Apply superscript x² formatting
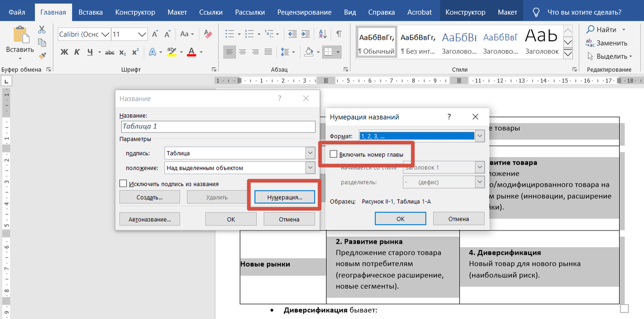Image resolution: width=644 pixels, height=319 pixels. [135, 52]
